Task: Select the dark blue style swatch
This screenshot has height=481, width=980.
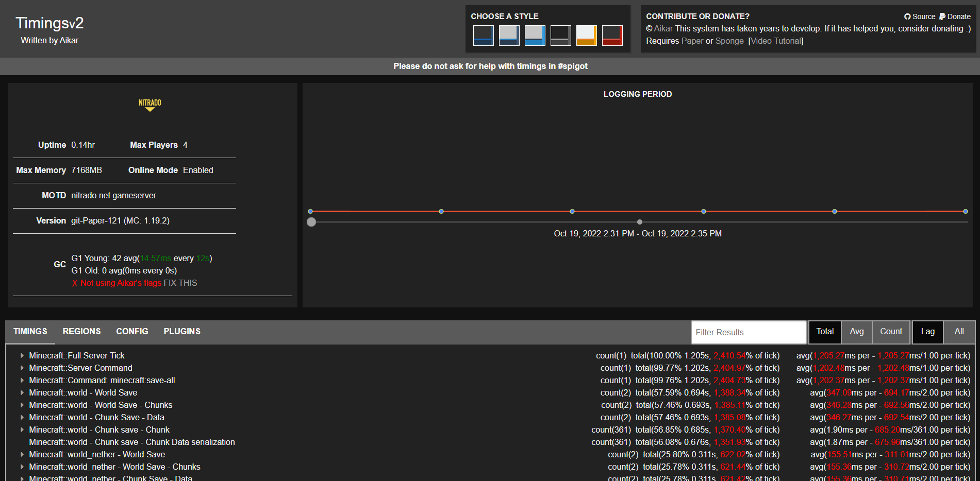Action: click(x=483, y=36)
